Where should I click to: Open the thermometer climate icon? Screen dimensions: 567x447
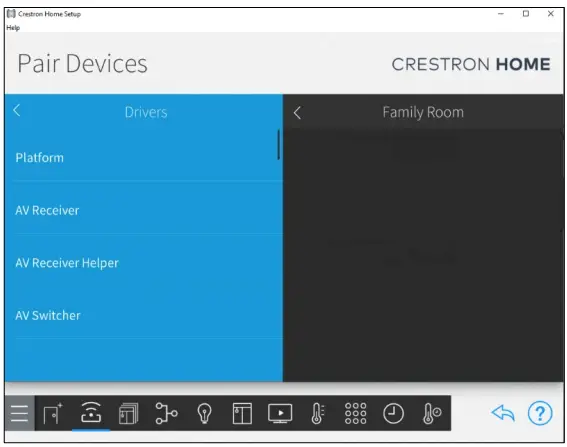[x=318, y=413]
